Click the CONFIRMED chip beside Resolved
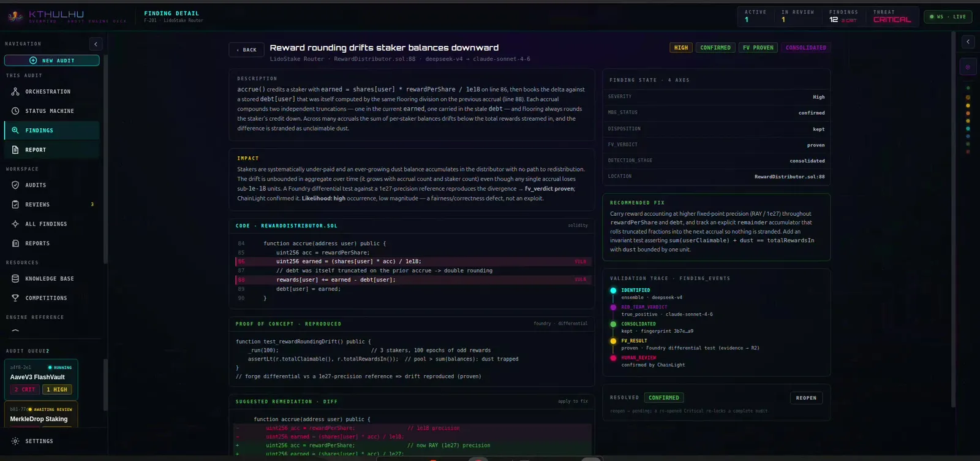This screenshot has height=461, width=980. click(x=664, y=398)
